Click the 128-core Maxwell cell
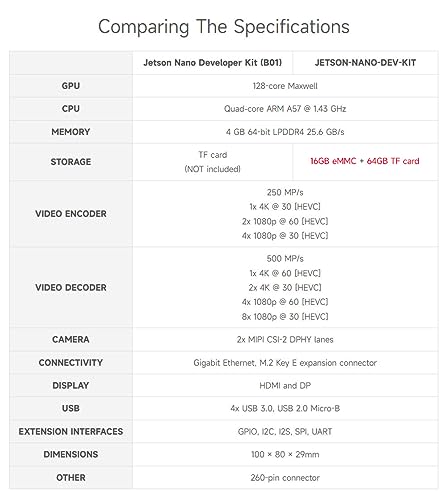Screen dimensions: 447x500 point(285,86)
